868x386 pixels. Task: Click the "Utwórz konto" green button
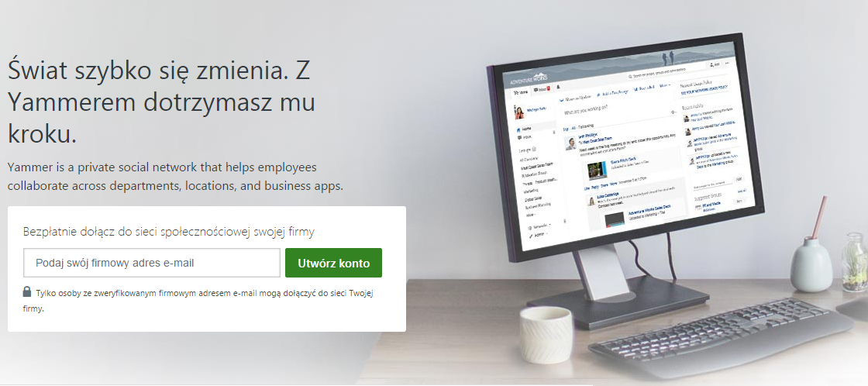(x=333, y=263)
